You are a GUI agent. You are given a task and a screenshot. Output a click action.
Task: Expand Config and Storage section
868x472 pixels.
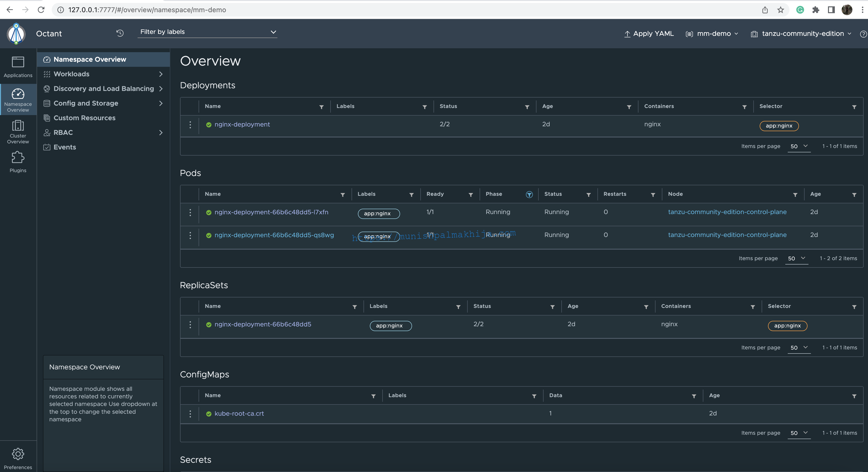click(x=103, y=103)
